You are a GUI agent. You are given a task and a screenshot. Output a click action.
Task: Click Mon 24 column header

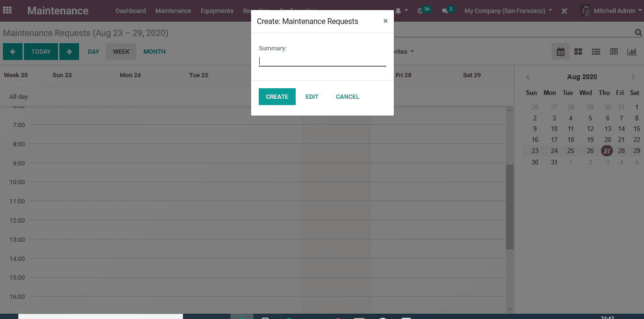pyautogui.click(x=130, y=75)
